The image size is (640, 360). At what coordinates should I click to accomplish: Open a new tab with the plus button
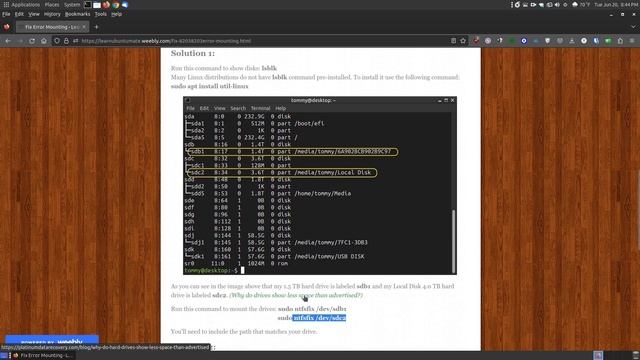pos(96,27)
